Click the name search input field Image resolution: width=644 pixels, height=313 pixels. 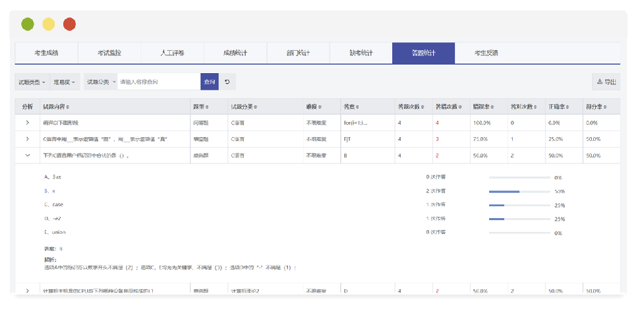coord(158,82)
